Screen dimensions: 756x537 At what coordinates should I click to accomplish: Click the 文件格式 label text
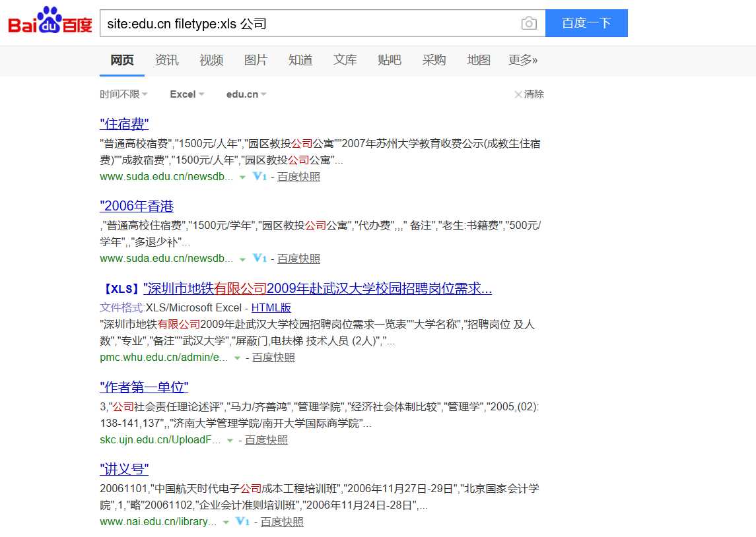coord(122,307)
